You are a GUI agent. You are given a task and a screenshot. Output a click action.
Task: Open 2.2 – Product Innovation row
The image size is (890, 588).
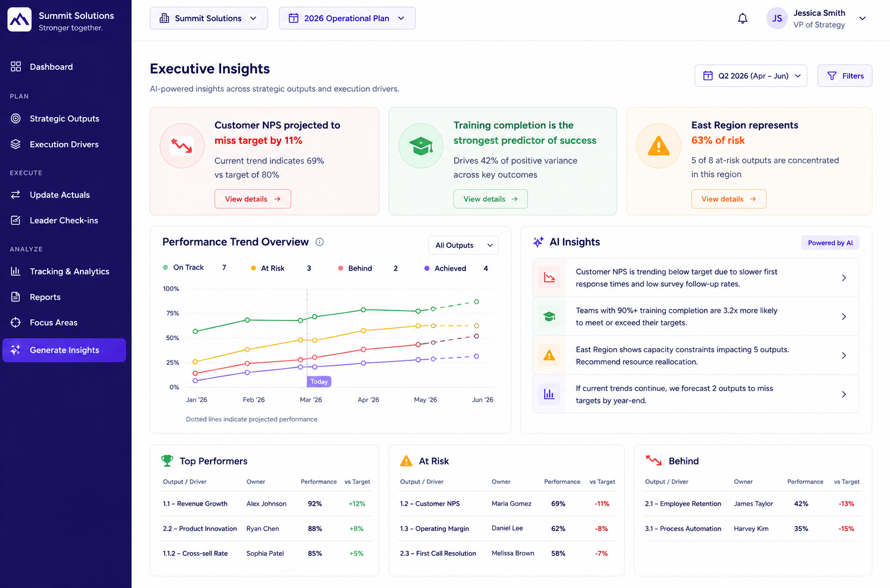pyautogui.click(x=266, y=529)
